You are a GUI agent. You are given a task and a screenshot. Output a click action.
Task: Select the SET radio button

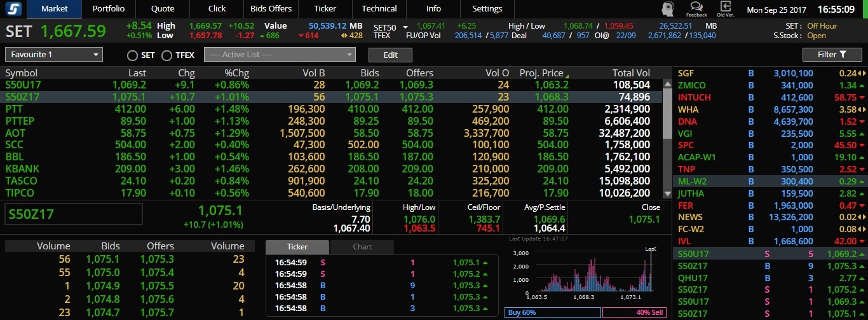(x=132, y=55)
